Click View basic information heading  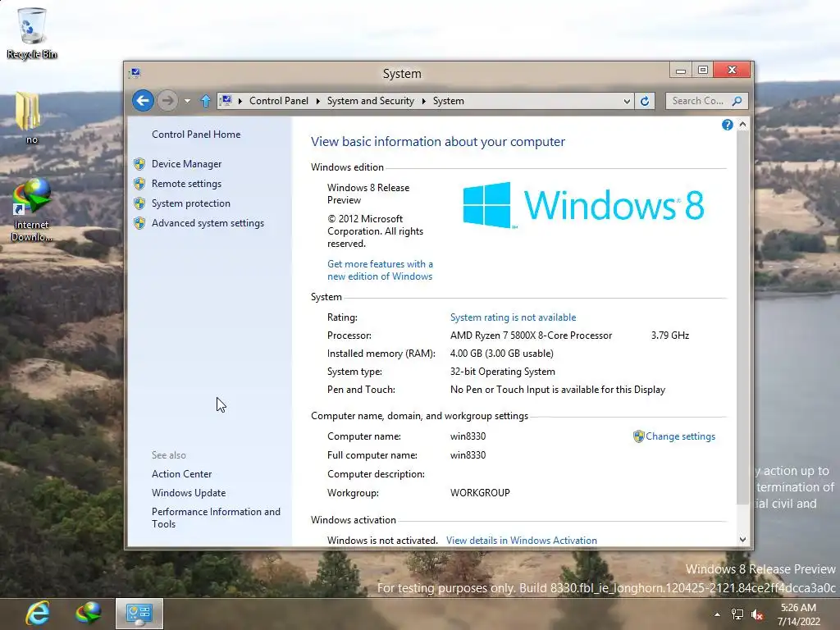pyautogui.click(x=438, y=142)
